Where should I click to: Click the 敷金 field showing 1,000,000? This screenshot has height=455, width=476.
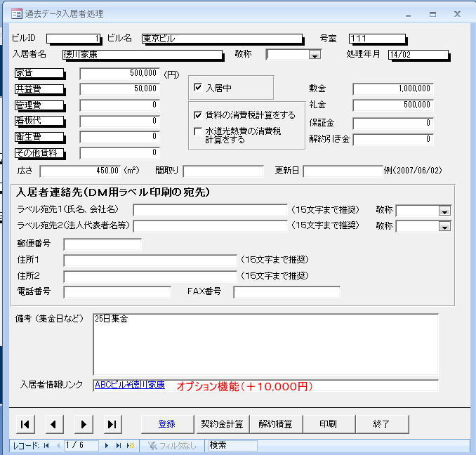pyautogui.click(x=393, y=89)
